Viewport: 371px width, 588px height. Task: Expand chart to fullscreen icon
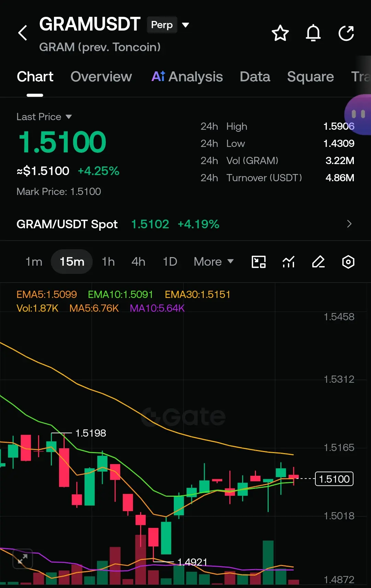click(23, 559)
